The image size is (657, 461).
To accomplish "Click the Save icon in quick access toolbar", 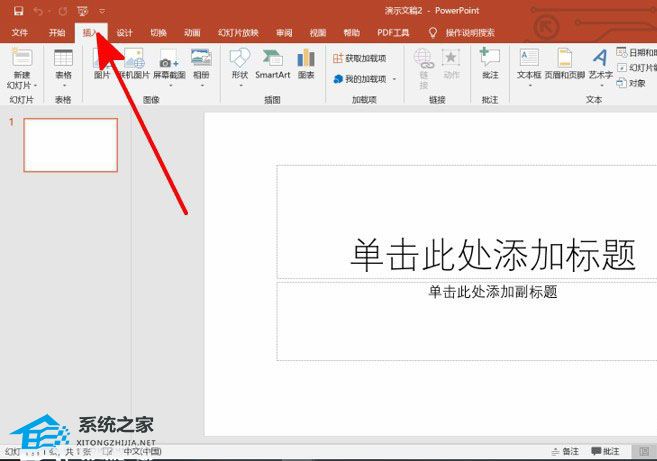I will click(17, 11).
